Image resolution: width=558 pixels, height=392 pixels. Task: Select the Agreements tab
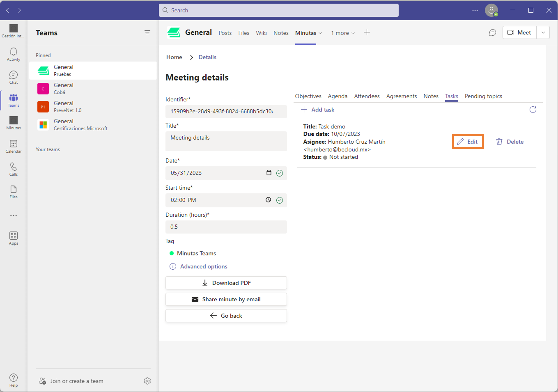(x=401, y=96)
